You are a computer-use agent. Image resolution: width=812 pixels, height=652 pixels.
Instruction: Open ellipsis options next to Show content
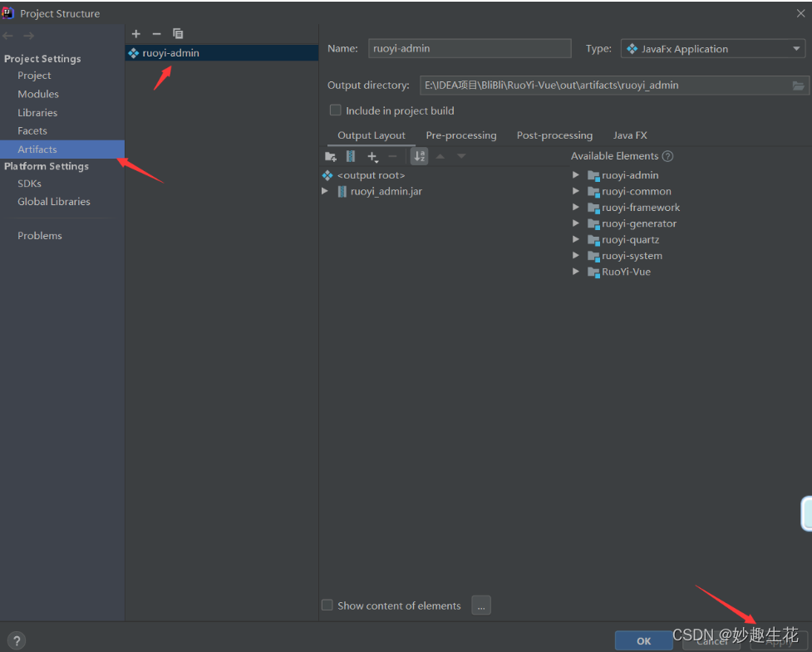pyautogui.click(x=481, y=605)
